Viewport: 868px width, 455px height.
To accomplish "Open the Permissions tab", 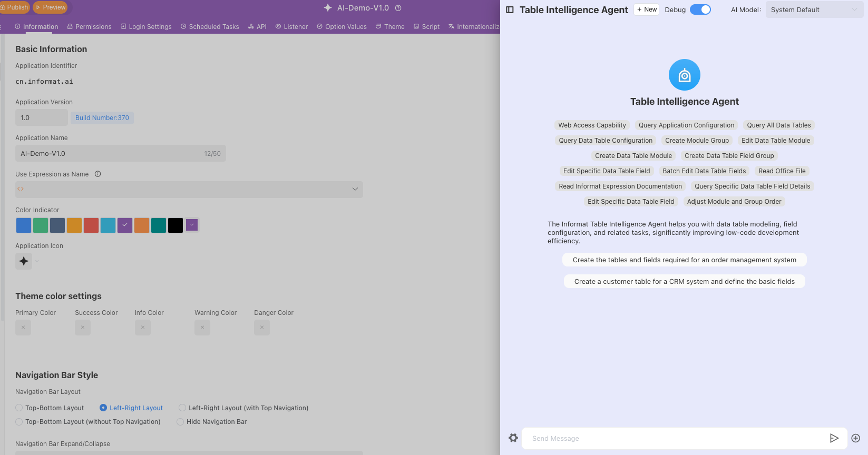I will pyautogui.click(x=89, y=26).
